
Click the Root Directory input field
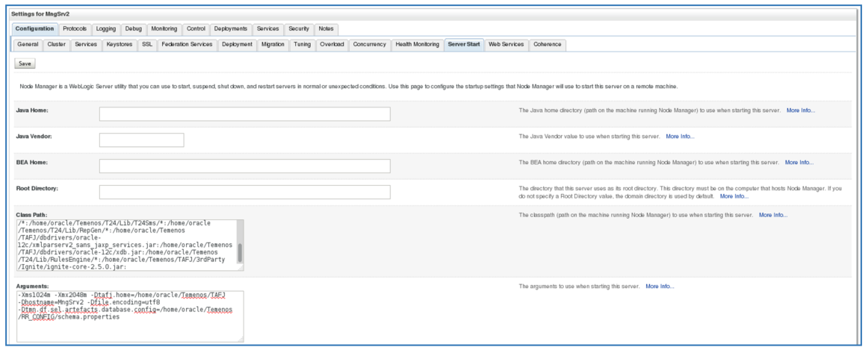pos(244,192)
